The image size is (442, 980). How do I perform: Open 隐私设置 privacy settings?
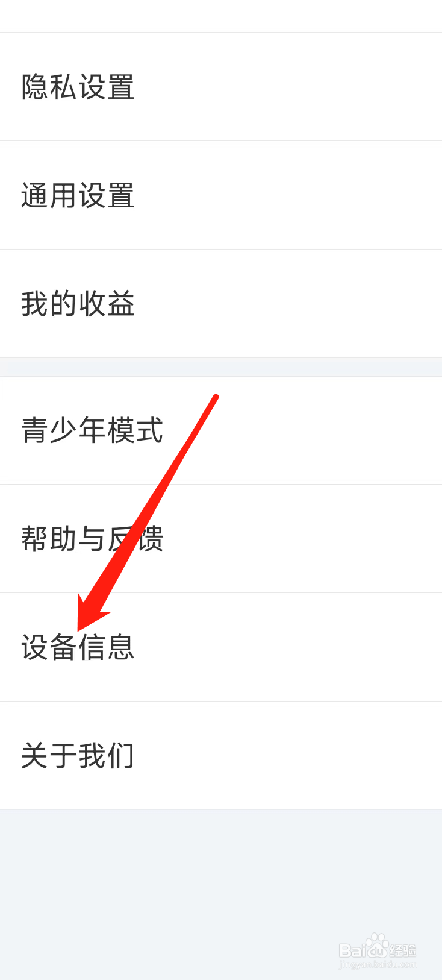click(221, 87)
